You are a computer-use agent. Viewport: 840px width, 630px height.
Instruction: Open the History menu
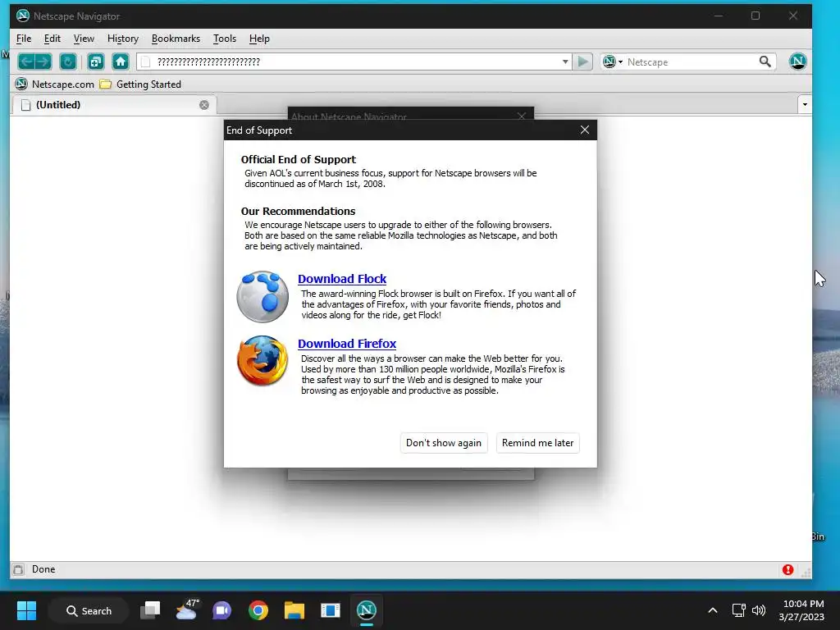[123, 39]
